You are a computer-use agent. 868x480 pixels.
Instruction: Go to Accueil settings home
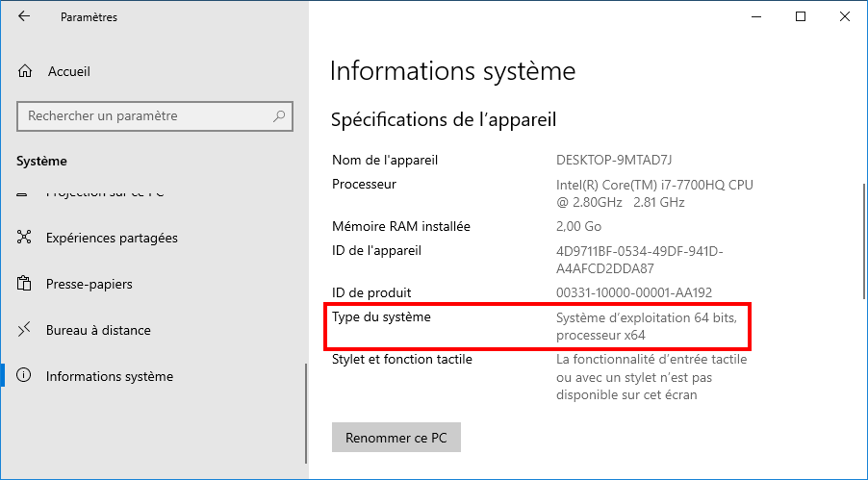coord(68,71)
